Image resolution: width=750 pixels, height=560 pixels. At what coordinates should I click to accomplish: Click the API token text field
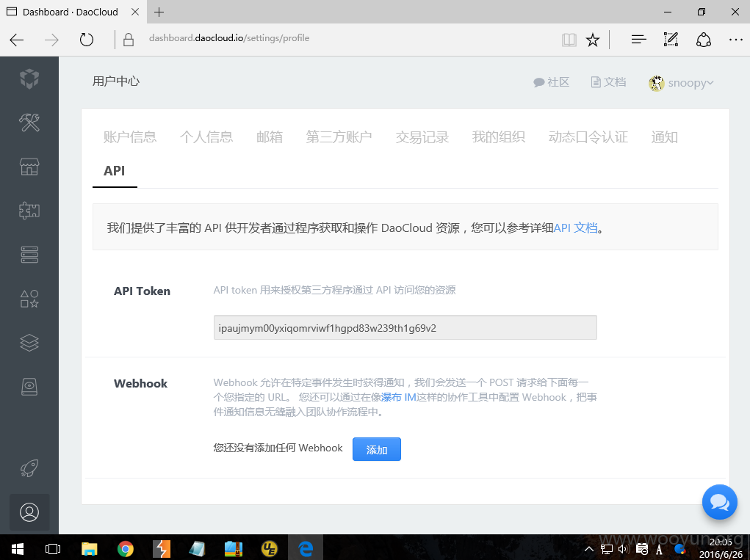click(x=405, y=328)
